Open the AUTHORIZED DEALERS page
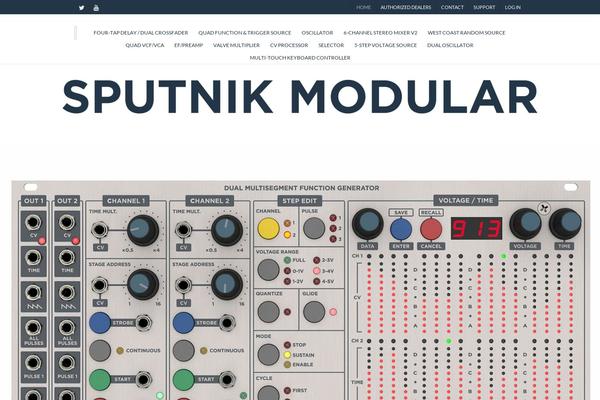The height and width of the screenshot is (400, 600). tap(406, 7)
